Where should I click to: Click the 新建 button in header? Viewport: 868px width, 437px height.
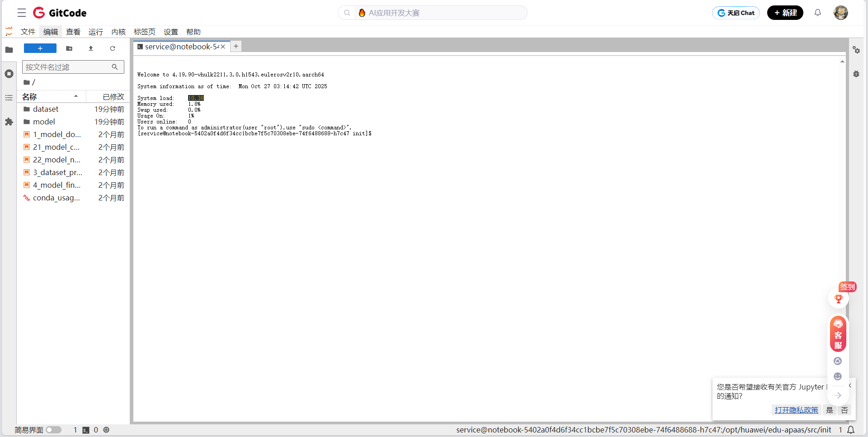point(785,13)
